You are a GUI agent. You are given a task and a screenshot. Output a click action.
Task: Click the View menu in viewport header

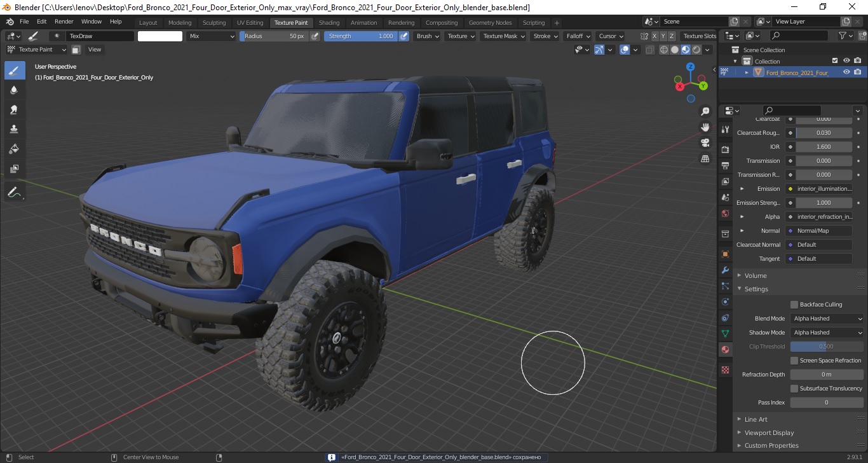click(95, 50)
